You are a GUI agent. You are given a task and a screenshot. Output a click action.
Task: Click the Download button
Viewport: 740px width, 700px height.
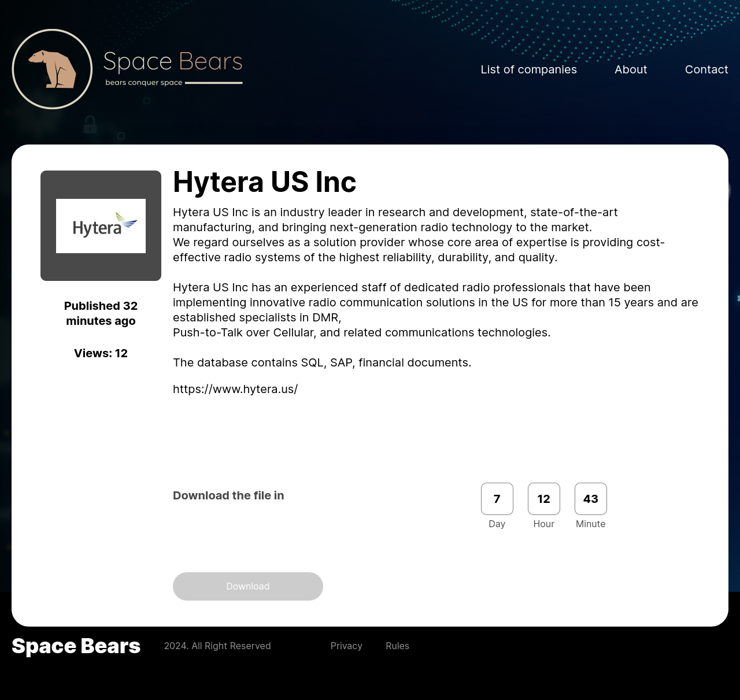tap(247, 586)
